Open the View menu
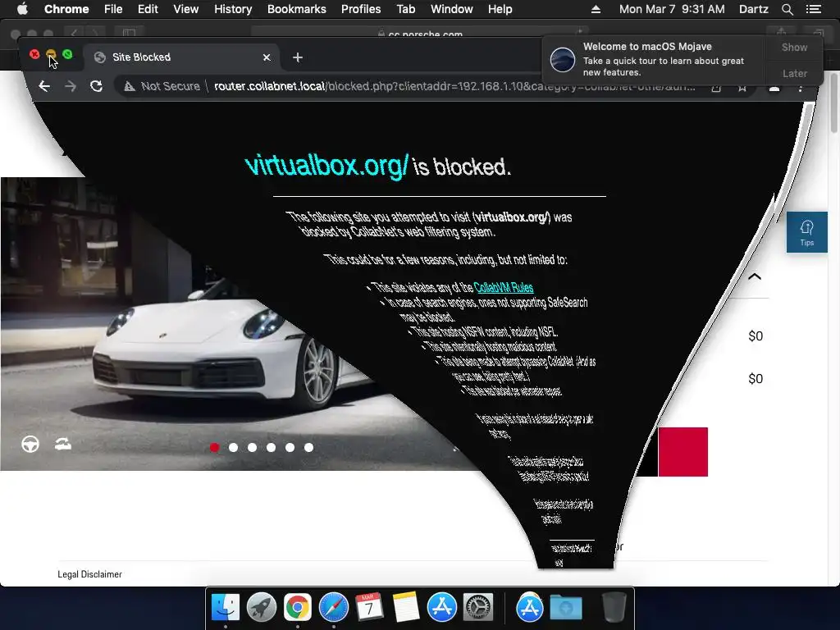The height and width of the screenshot is (630, 840). [x=186, y=9]
